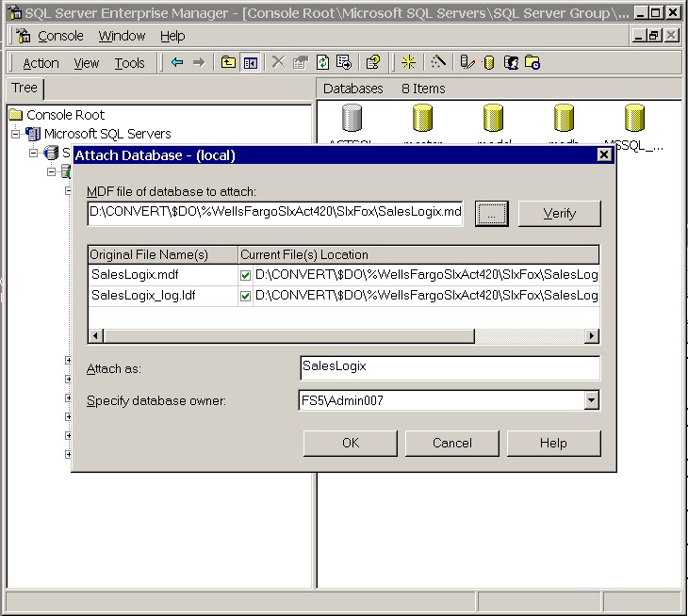The height and width of the screenshot is (616, 688).
Task: Restore the inner console window
Action: pos(654,35)
